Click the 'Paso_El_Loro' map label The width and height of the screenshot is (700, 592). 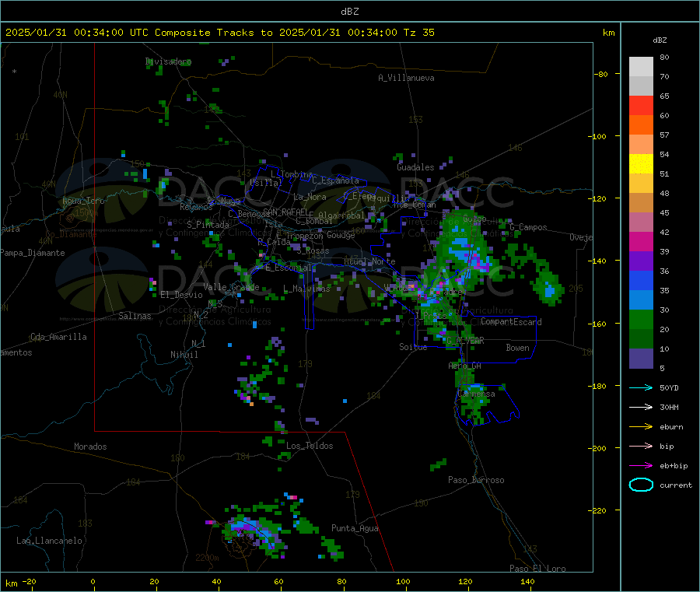click(537, 569)
